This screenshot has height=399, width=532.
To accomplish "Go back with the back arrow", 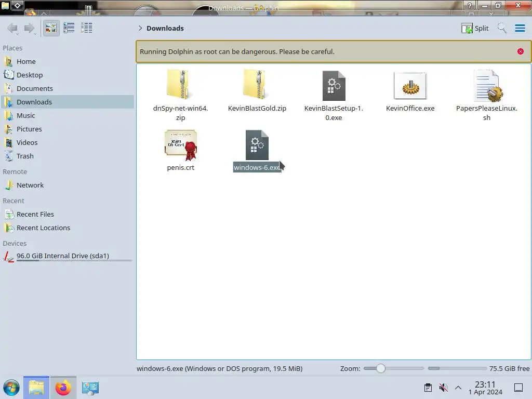I will pyautogui.click(x=13, y=28).
